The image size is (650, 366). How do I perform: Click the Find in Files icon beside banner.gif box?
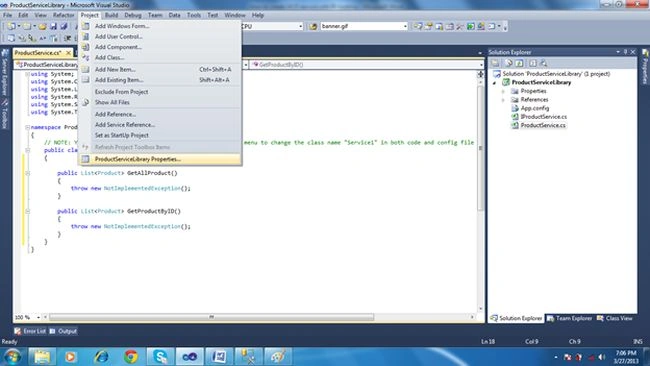pos(313,26)
